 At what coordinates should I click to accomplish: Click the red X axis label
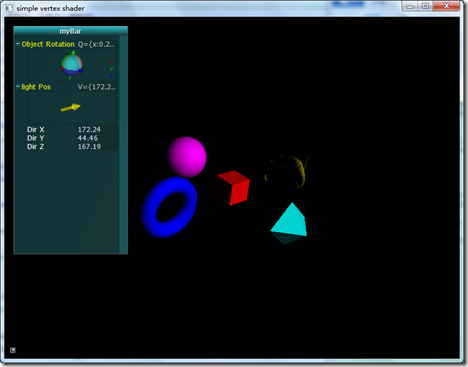tap(111, 62)
